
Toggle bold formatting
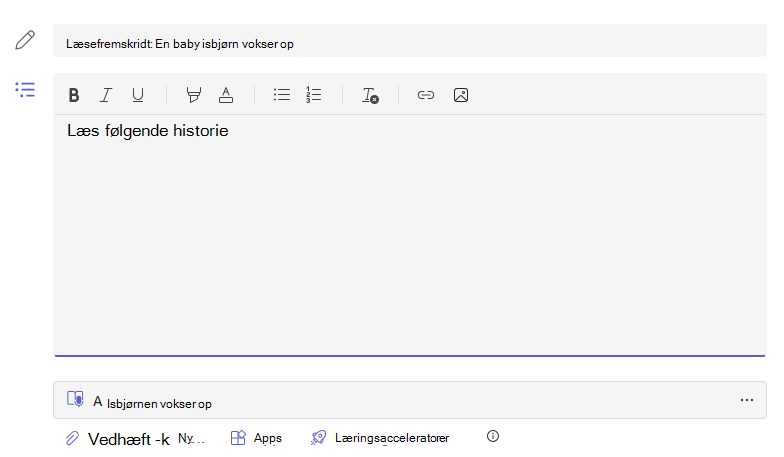[74, 95]
